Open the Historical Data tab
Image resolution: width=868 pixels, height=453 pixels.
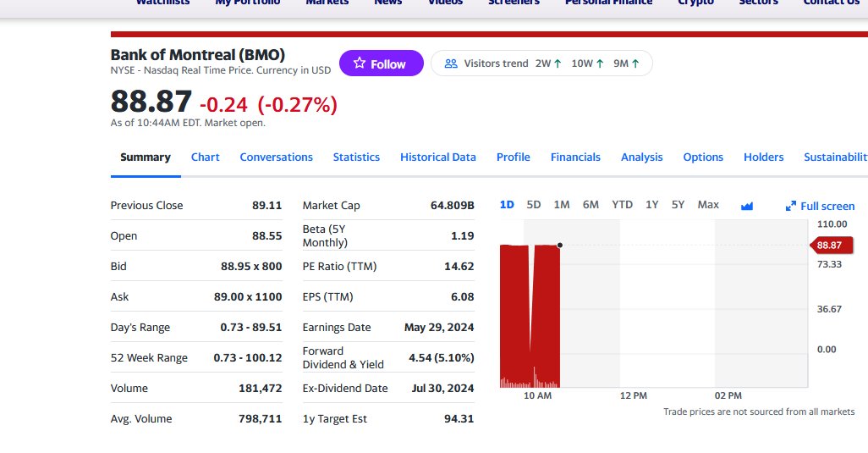(438, 157)
